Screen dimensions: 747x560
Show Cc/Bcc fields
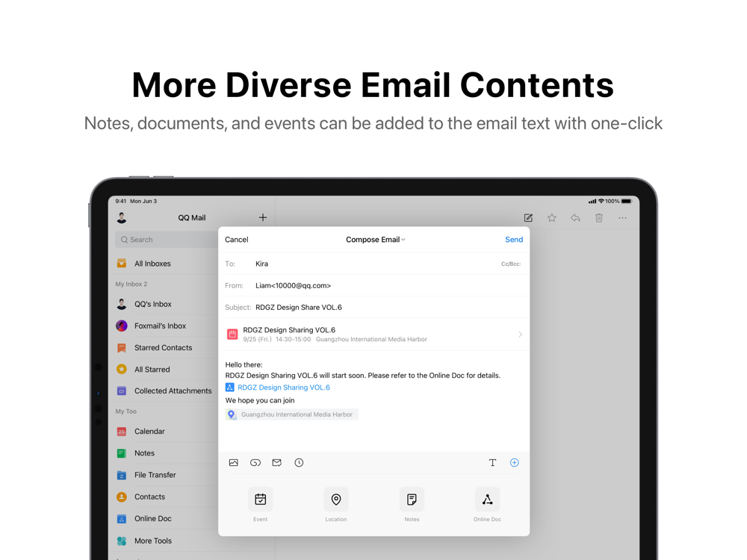(511, 264)
